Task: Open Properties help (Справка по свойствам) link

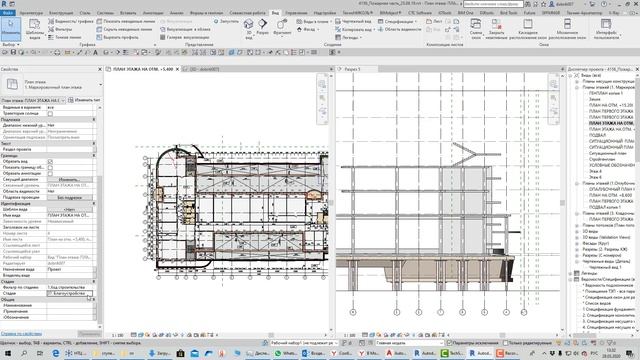Action: 21,334
